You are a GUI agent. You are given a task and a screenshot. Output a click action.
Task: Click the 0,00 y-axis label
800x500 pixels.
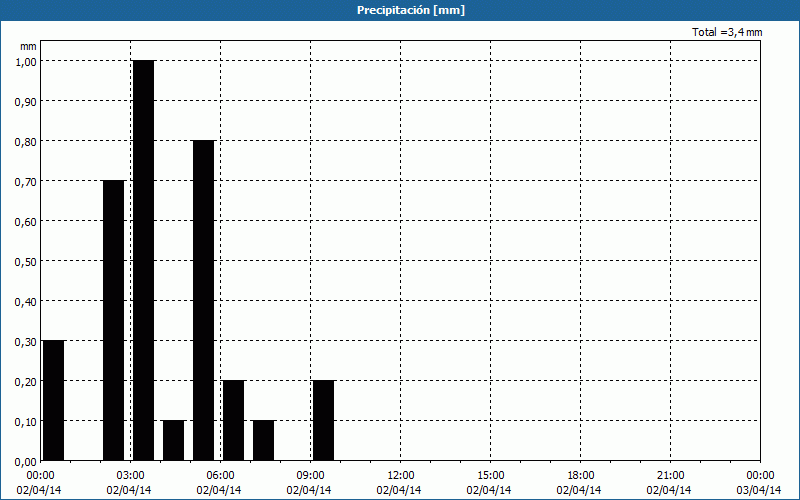tap(26, 462)
